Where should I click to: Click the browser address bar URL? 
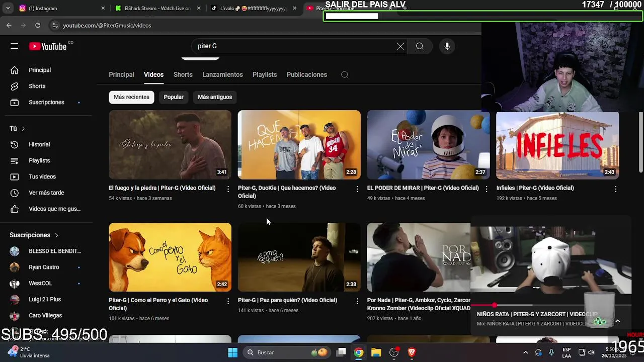[107, 25]
